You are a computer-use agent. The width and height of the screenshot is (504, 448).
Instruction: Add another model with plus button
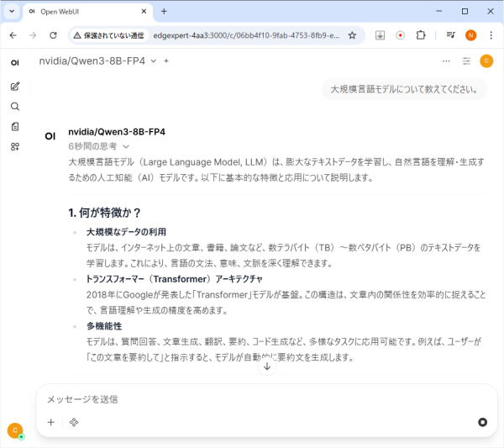click(x=166, y=61)
